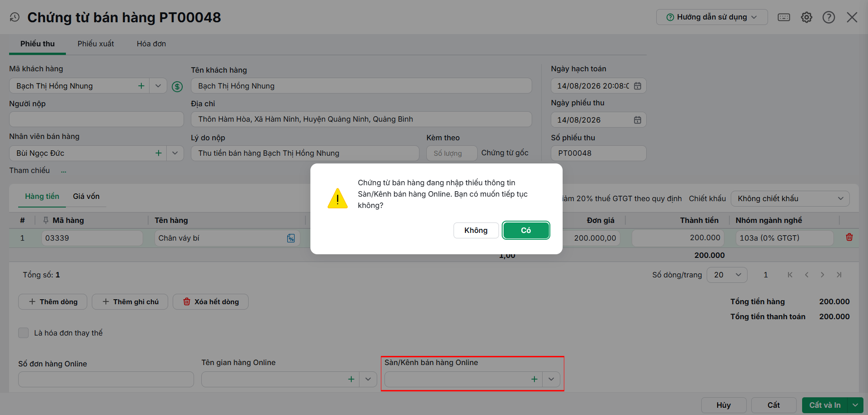Switch to the Phiếu xuất tab
The width and height of the screenshot is (868, 415).
96,44
